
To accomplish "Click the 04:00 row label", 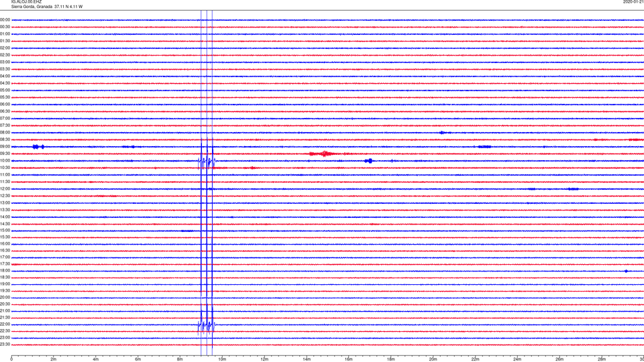I will pos(5,76).
